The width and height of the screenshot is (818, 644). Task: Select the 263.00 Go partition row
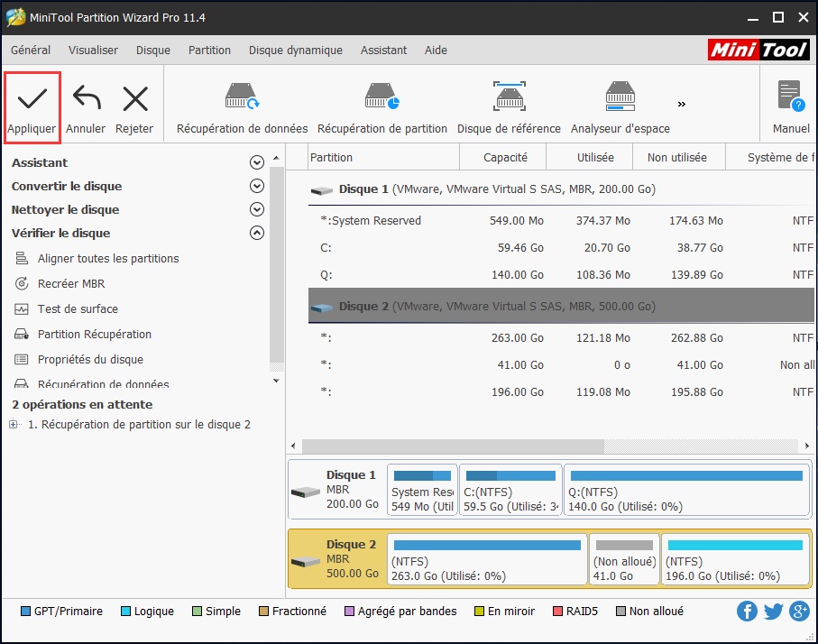(x=561, y=338)
